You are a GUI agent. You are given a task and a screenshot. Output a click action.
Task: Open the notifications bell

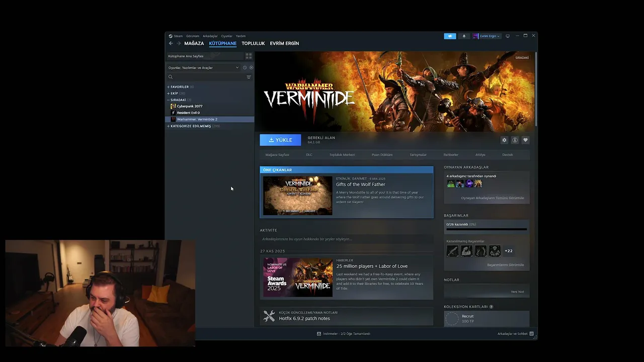pyautogui.click(x=464, y=36)
